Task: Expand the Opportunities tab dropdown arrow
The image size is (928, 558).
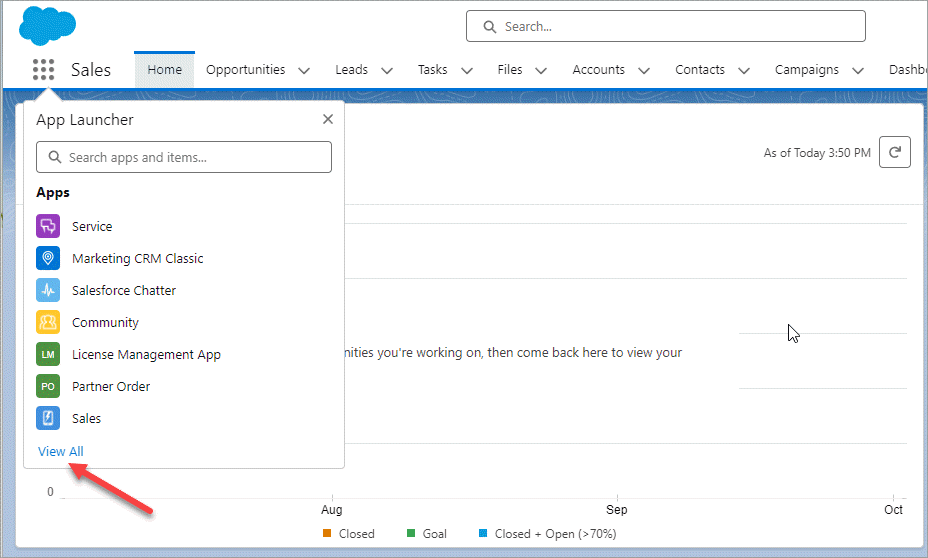Action: 304,70
